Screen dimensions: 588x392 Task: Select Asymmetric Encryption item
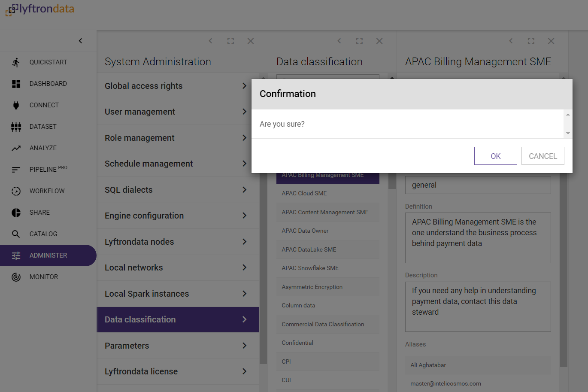(328, 287)
